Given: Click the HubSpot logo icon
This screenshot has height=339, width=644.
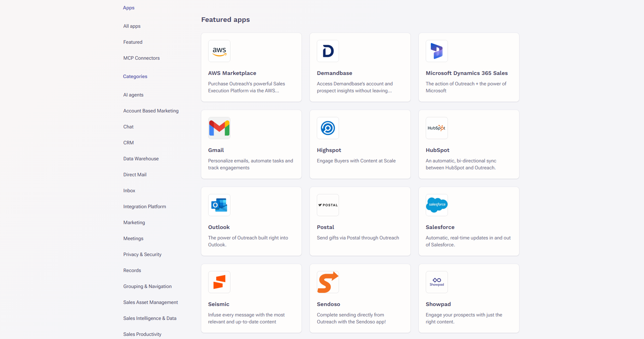Looking at the screenshot, I should click(437, 128).
